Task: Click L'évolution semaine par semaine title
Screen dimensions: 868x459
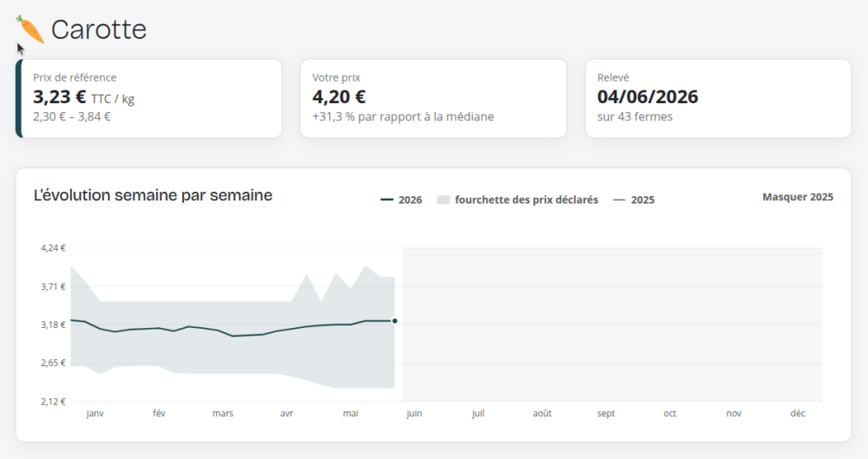Action: pyautogui.click(x=153, y=195)
